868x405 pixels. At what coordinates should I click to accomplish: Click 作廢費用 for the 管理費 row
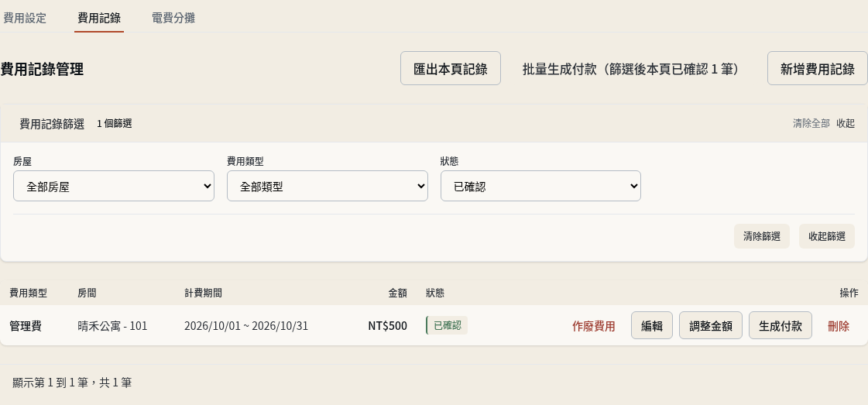pos(593,326)
